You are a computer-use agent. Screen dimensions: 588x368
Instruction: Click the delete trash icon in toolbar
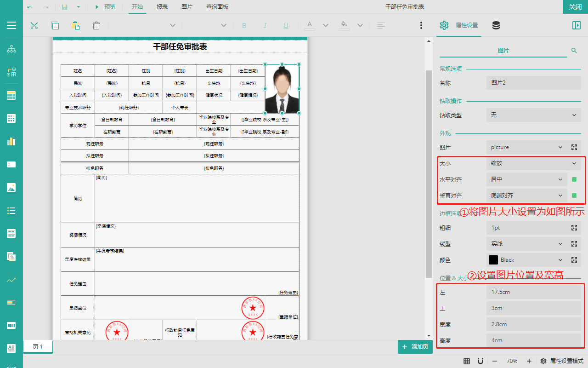[x=96, y=26]
